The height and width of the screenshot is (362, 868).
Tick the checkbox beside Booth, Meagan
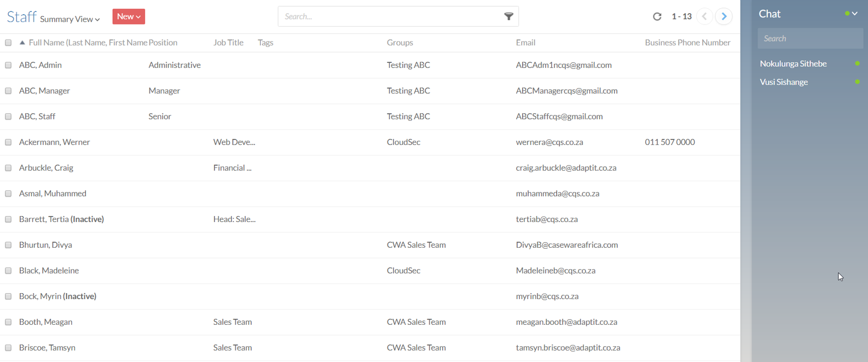pos(8,322)
